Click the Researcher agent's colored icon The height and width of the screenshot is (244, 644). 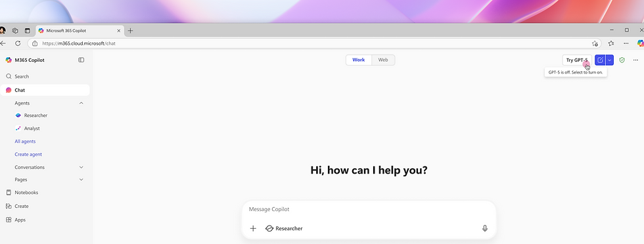point(18,116)
